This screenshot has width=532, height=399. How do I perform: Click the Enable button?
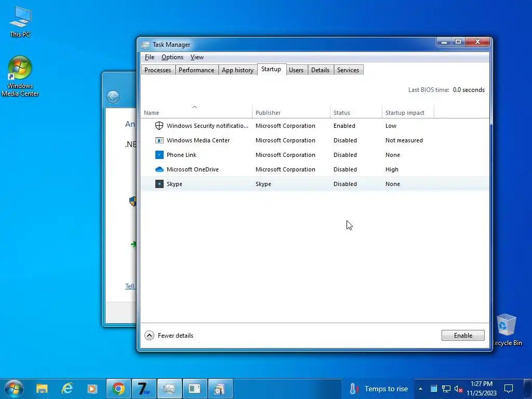(x=463, y=335)
